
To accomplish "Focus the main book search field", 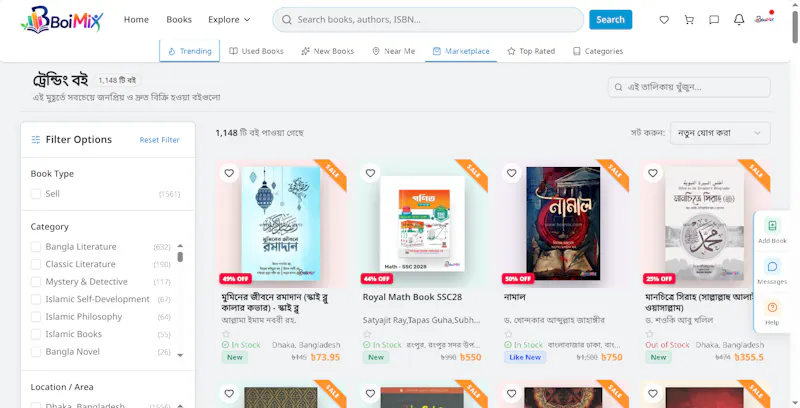I will click(x=428, y=20).
